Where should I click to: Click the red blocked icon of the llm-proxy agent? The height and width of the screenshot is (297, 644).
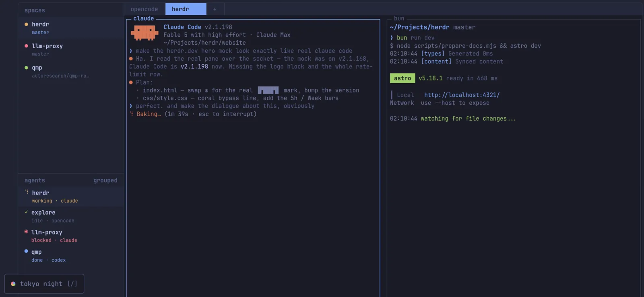pyautogui.click(x=26, y=231)
